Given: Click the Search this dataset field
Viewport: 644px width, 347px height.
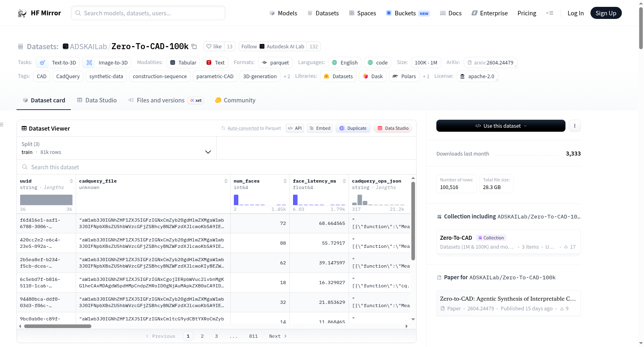Looking at the screenshot, I should [x=217, y=167].
